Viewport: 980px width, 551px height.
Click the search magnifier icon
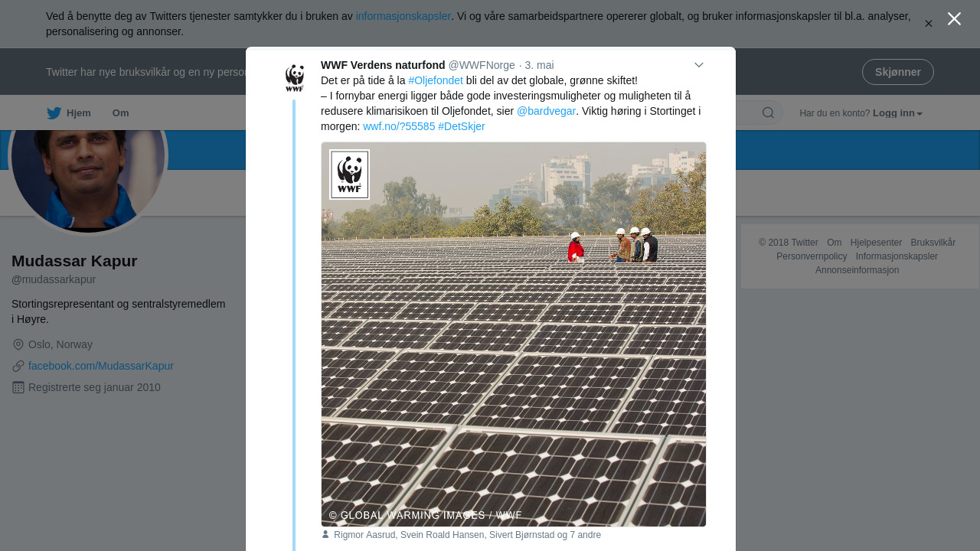[x=768, y=113]
